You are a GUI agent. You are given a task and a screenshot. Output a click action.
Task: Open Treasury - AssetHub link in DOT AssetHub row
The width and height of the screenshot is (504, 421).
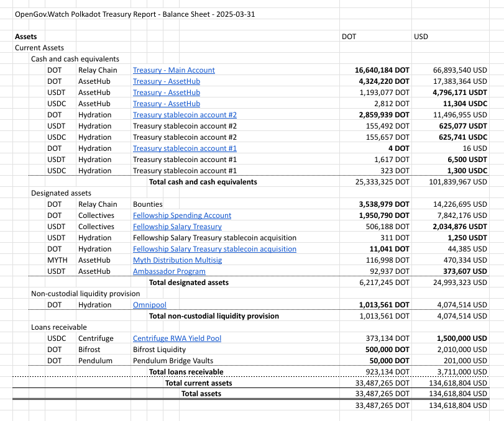point(167,81)
